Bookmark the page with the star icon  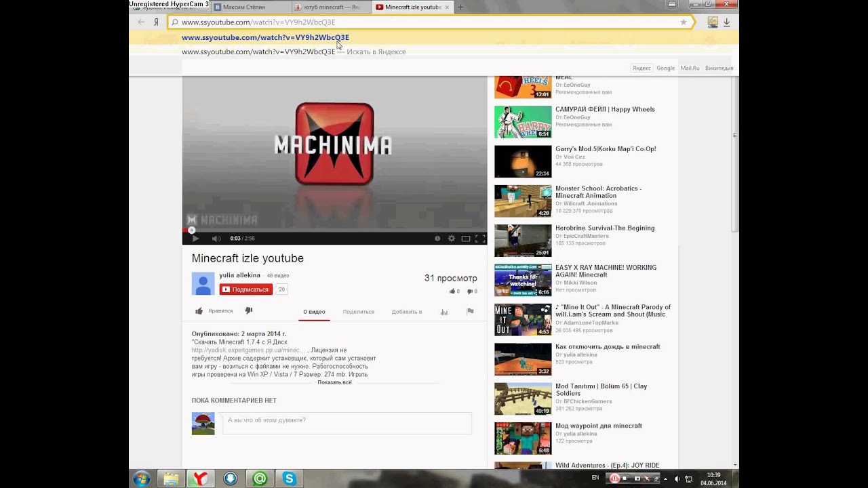[684, 22]
